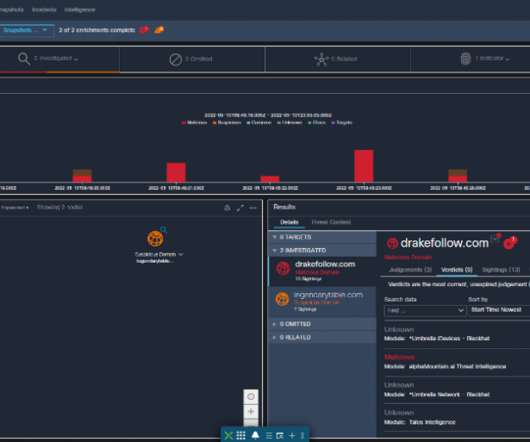Zoom in the relations graph with plus
The width and height of the screenshot is (530, 442).
251,412
